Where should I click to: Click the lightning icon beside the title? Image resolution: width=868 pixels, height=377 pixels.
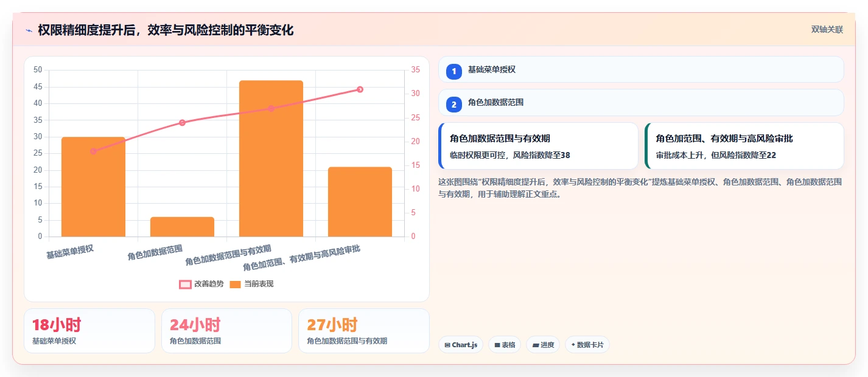(x=29, y=30)
